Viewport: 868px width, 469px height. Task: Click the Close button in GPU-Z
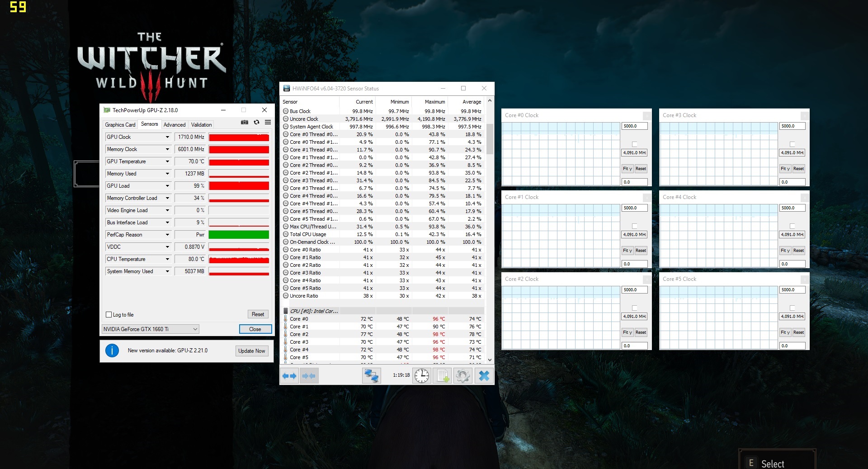[x=255, y=329]
